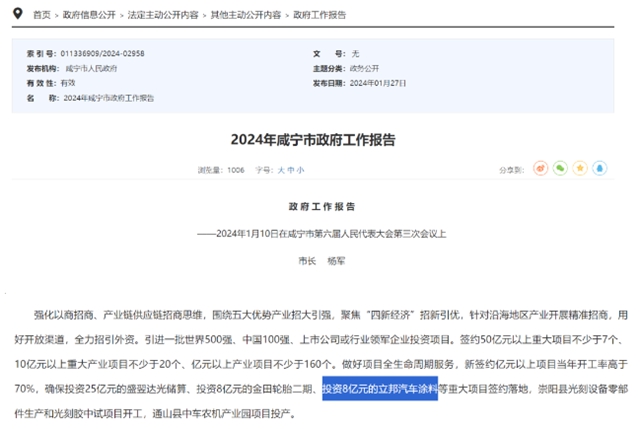Screen dimensions: 640x429
Task: Click the publisher 咸宁市人民政府
Action: tap(91, 69)
